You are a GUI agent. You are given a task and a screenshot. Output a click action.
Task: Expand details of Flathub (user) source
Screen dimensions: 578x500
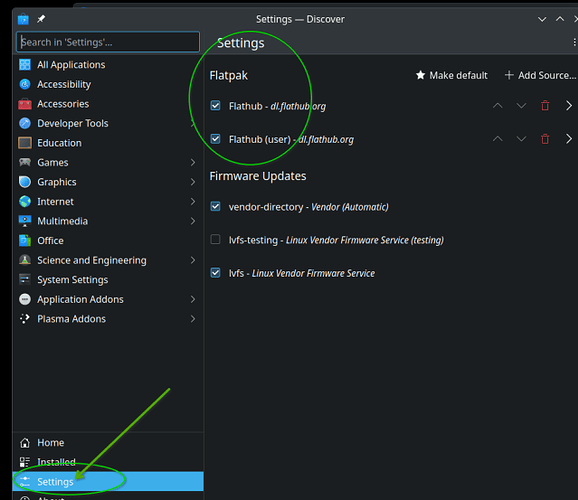tap(569, 139)
